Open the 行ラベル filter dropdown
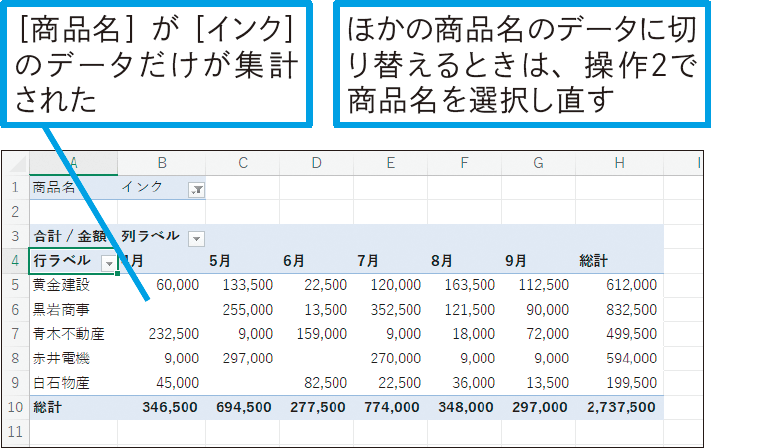 point(107,261)
